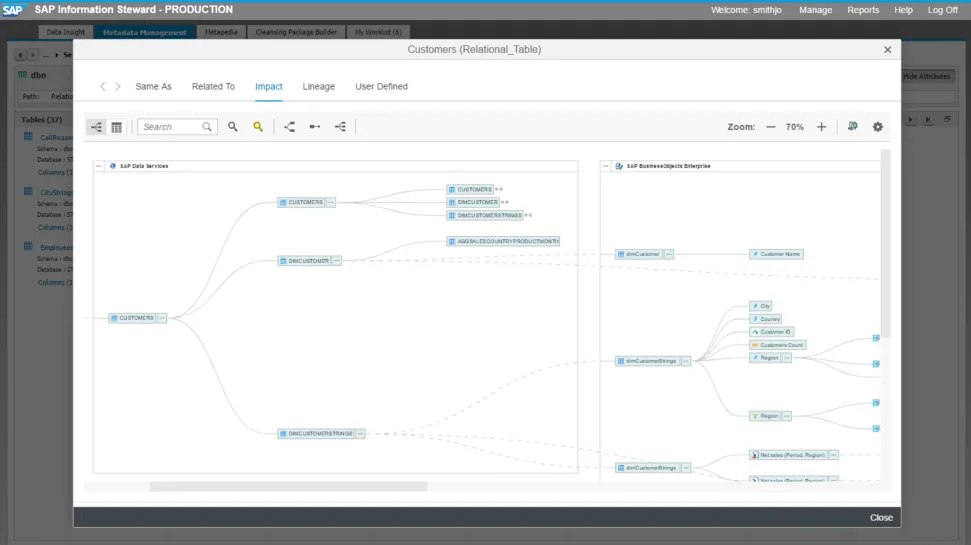Click the diagram Search input field
Image resolution: width=971 pixels, height=545 pixels.
172,127
